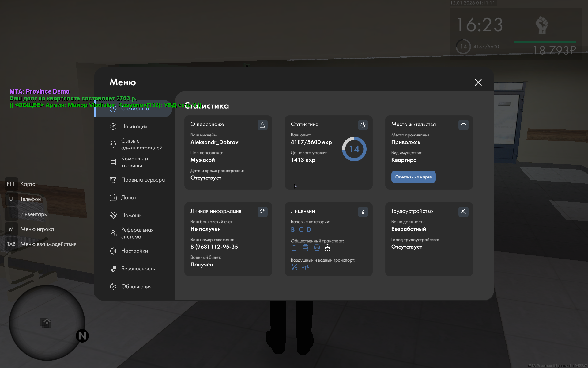
Task: Open Правила сервера section
Action: (x=142, y=180)
